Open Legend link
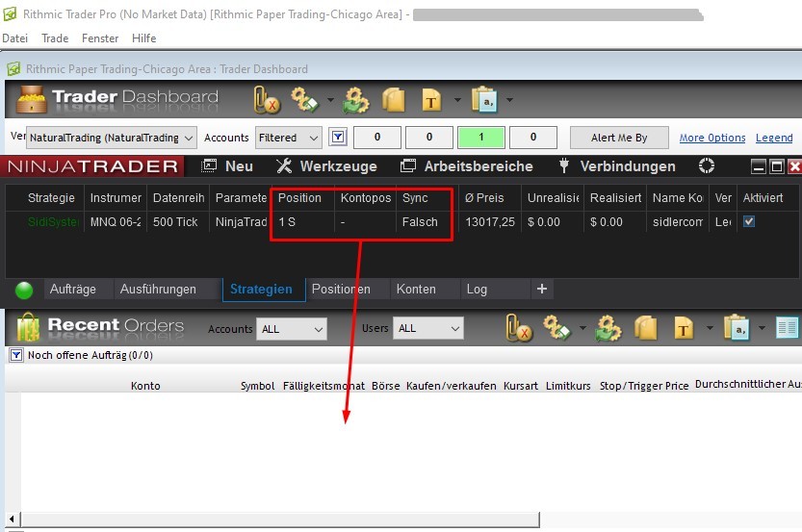The image size is (802, 532). [774, 138]
